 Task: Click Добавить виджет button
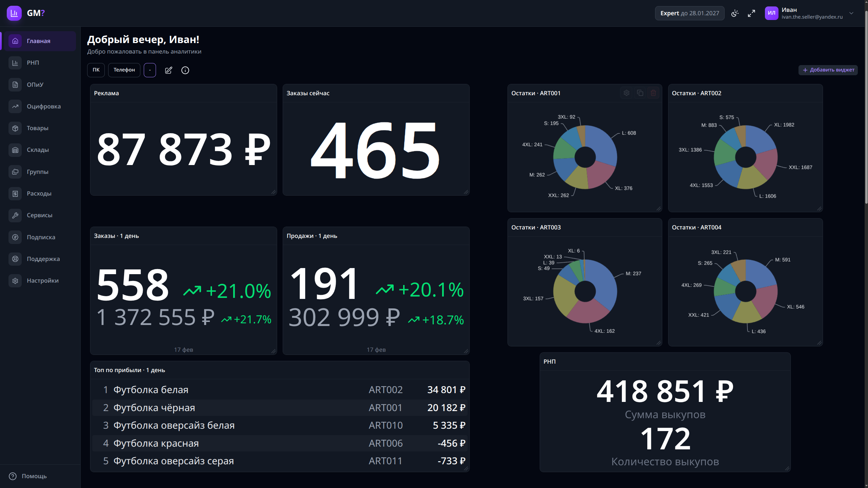828,70
